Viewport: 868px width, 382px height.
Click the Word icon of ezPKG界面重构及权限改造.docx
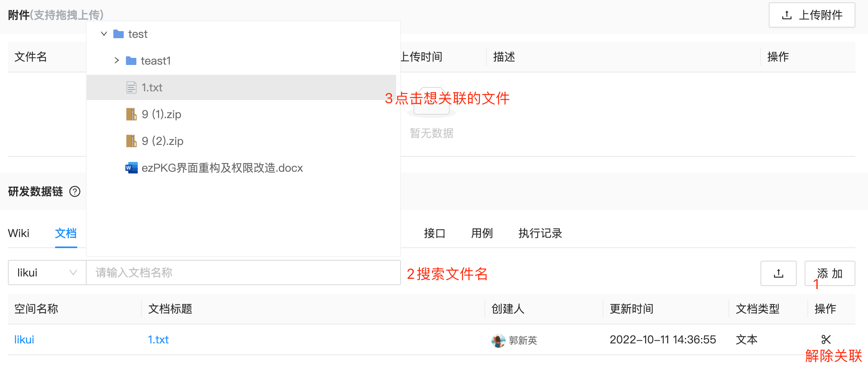(132, 167)
